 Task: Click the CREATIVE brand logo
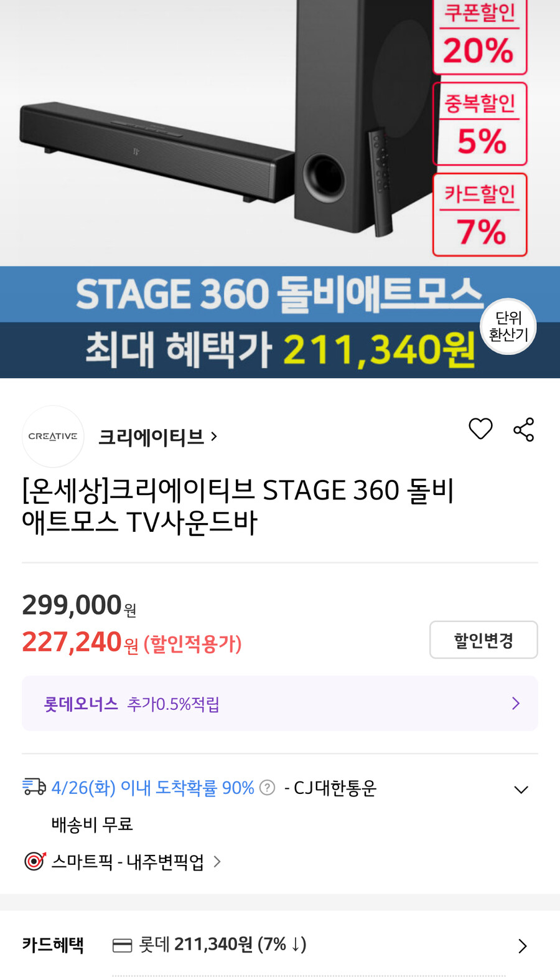pos(53,436)
